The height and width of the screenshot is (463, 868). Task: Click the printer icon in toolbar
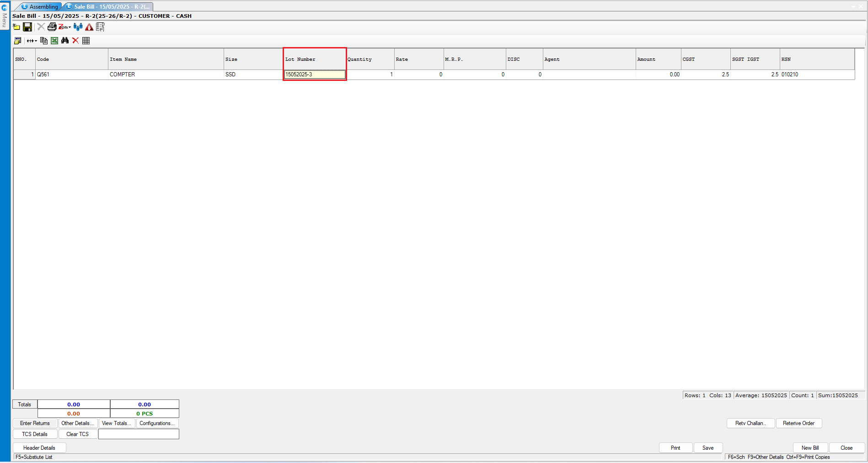tap(52, 27)
